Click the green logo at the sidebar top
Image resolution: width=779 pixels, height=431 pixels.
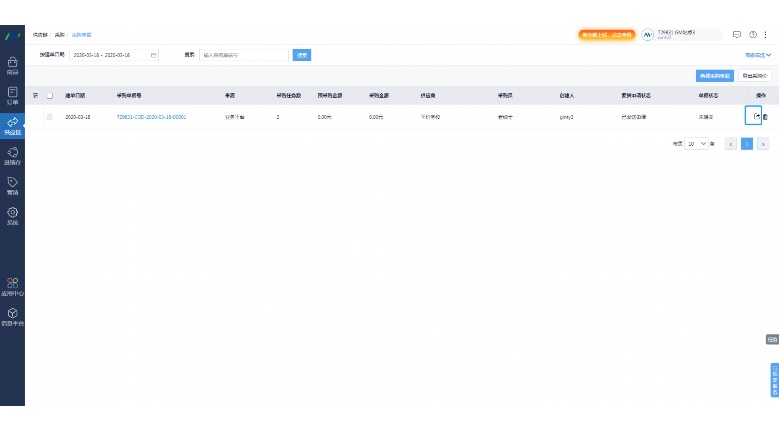tap(12, 36)
